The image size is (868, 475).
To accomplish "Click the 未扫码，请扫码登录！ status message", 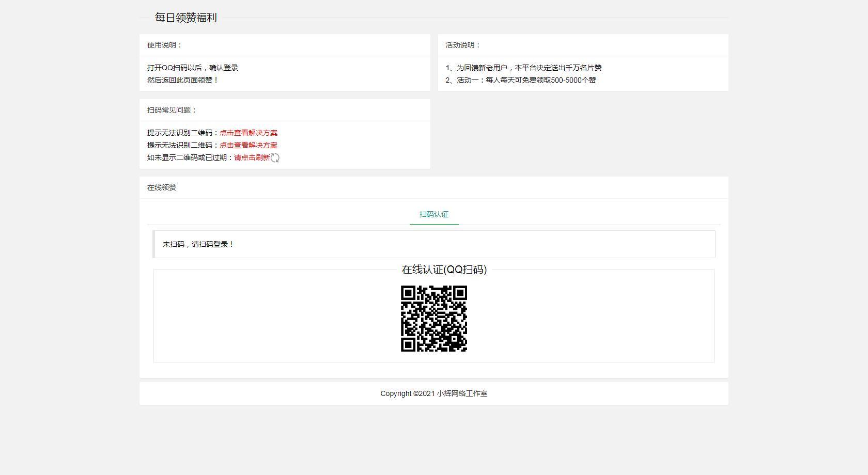I will tap(434, 244).
